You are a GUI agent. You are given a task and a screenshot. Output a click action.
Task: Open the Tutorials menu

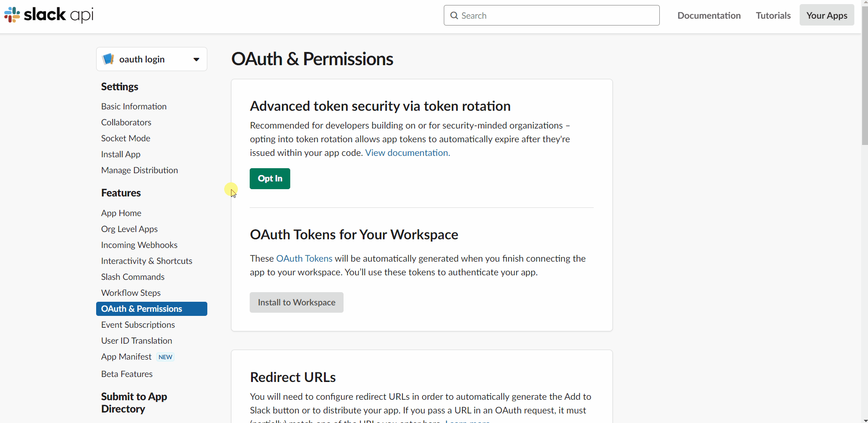point(773,15)
